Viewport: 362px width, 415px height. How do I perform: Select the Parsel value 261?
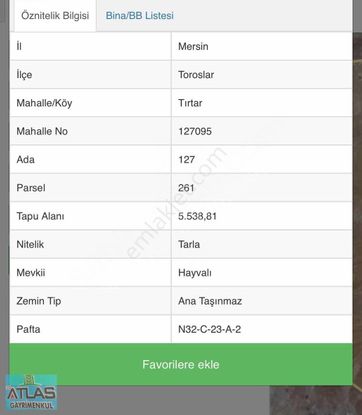[x=186, y=188]
